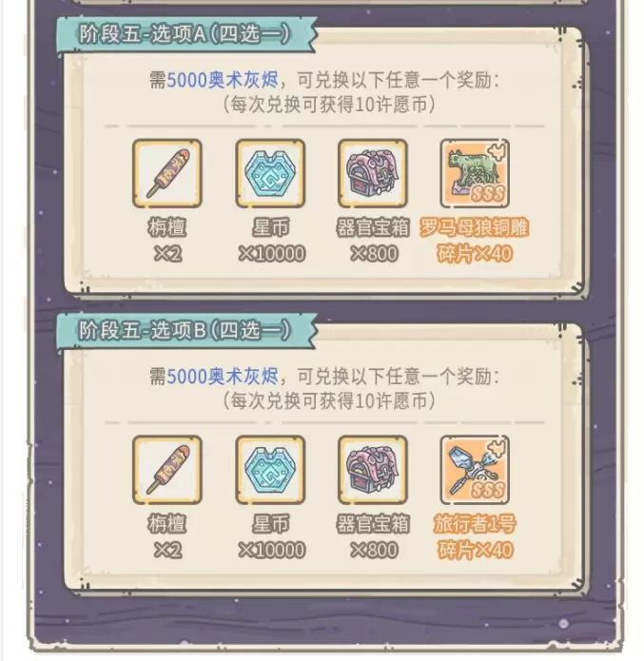Tap the ×10000 quantity under Option A 星币

(x=271, y=254)
